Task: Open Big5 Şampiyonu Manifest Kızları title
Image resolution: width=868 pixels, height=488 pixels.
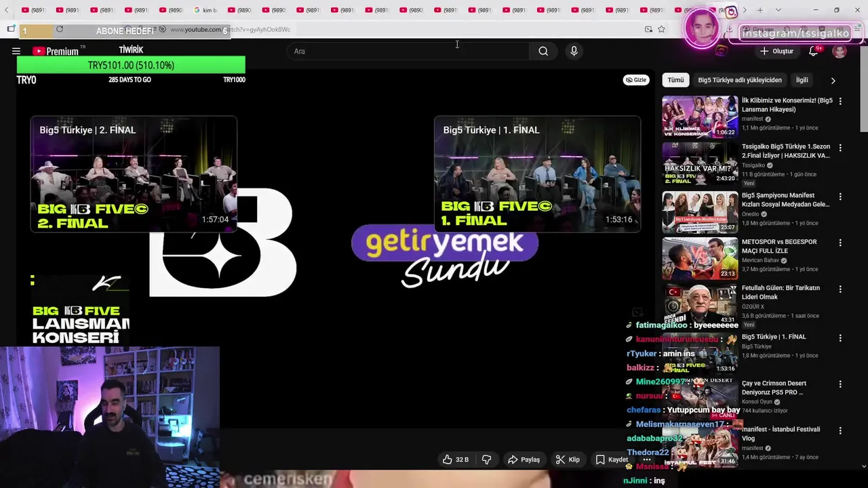Action: pos(785,200)
